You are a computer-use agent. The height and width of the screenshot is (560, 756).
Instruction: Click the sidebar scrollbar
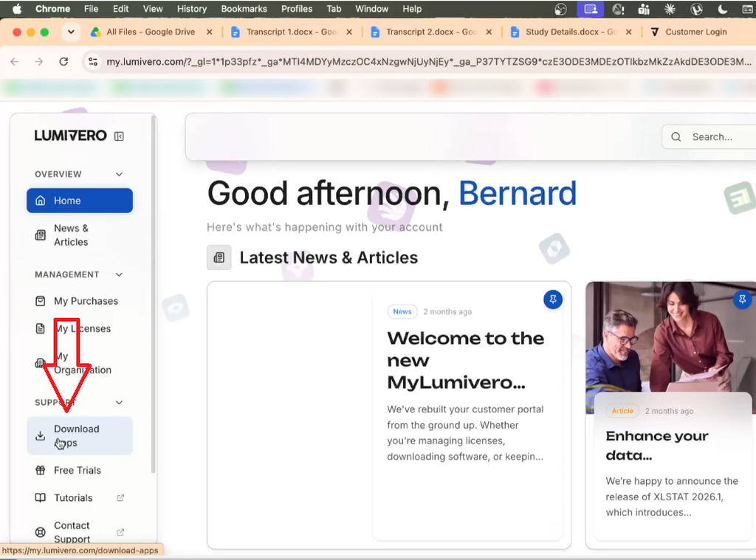(x=154, y=294)
